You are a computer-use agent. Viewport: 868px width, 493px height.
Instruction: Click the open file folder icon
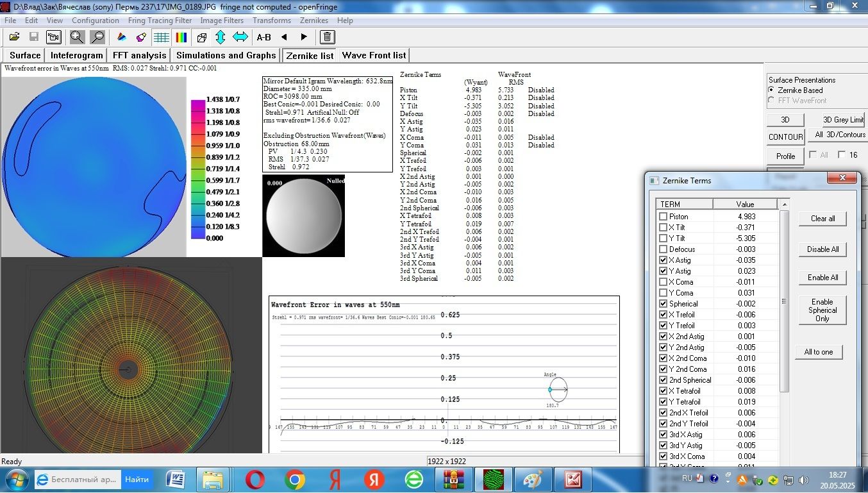pos(14,37)
